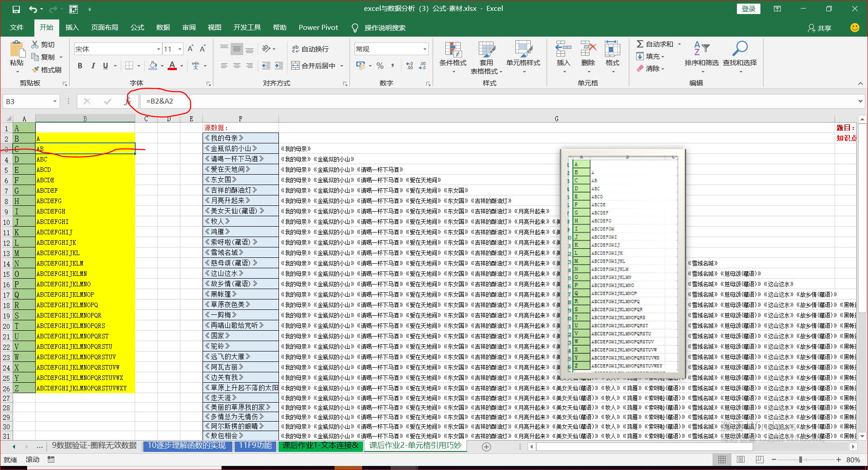The width and height of the screenshot is (868, 470).
Task: Switch to Normal view in status bar
Action: (722, 460)
